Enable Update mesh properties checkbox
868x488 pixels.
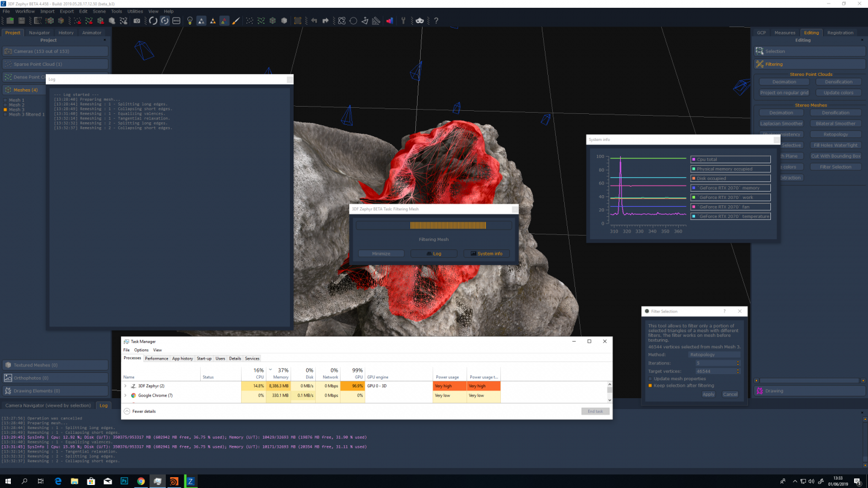pos(650,379)
